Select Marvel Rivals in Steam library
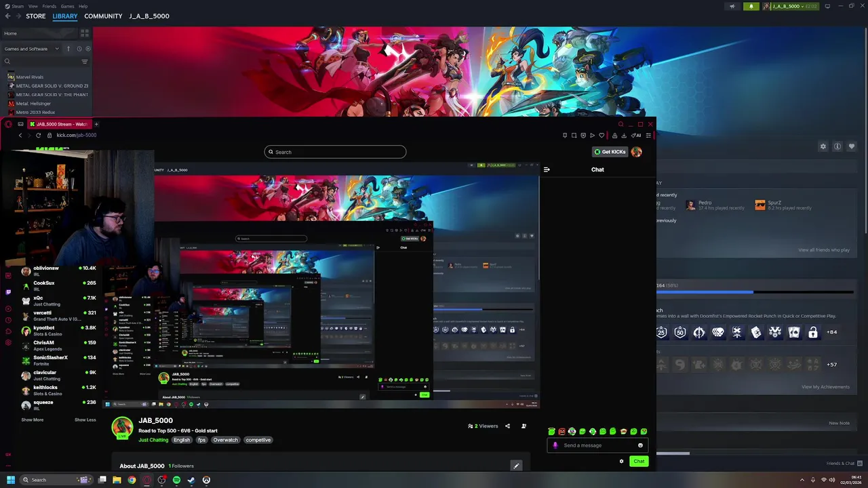The width and height of the screenshot is (868, 488). pos(29,77)
